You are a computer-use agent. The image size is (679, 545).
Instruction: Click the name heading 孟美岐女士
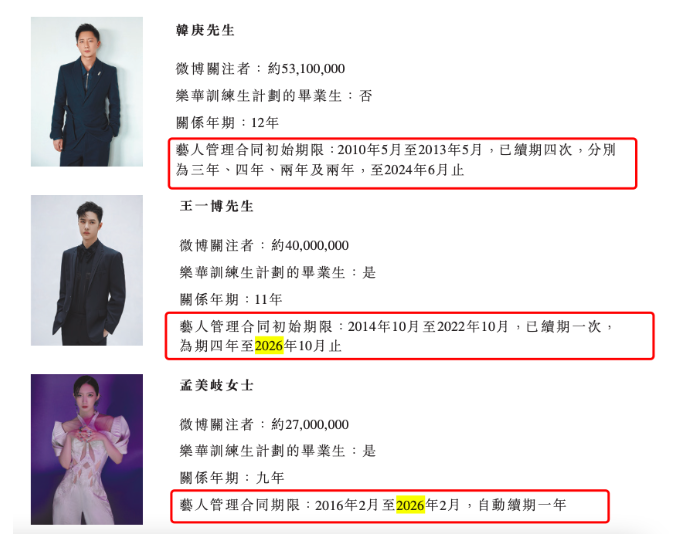(x=216, y=385)
